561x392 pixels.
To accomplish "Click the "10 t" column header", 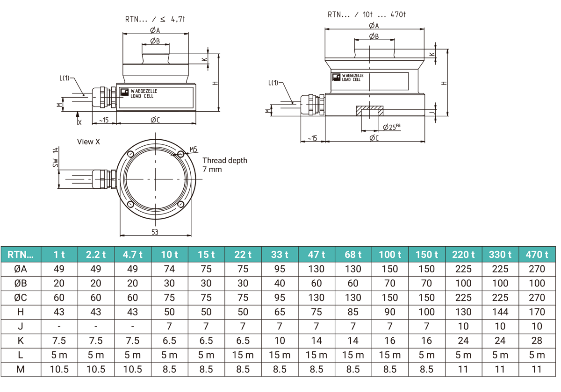I will coord(170,255).
